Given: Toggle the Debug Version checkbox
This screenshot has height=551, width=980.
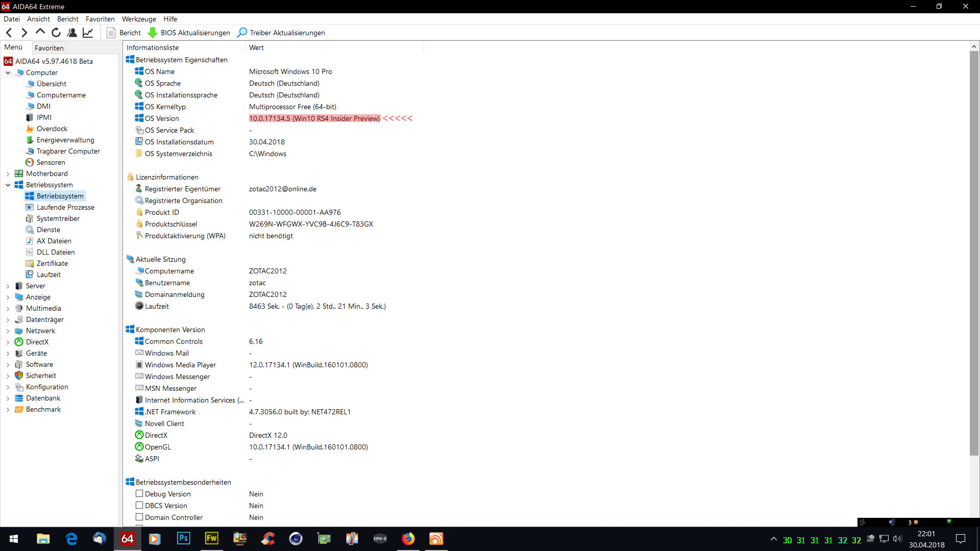Looking at the screenshot, I should [139, 494].
